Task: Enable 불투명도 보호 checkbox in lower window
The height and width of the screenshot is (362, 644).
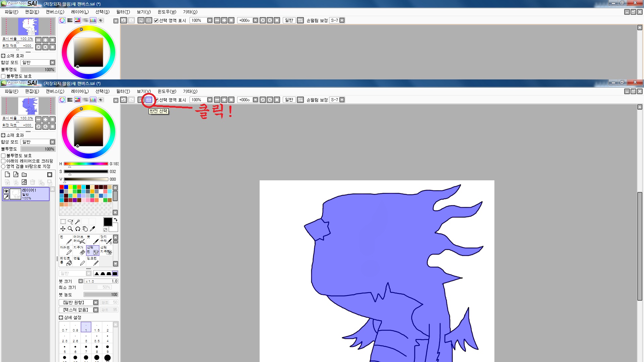Action: pyautogui.click(x=3, y=156)
